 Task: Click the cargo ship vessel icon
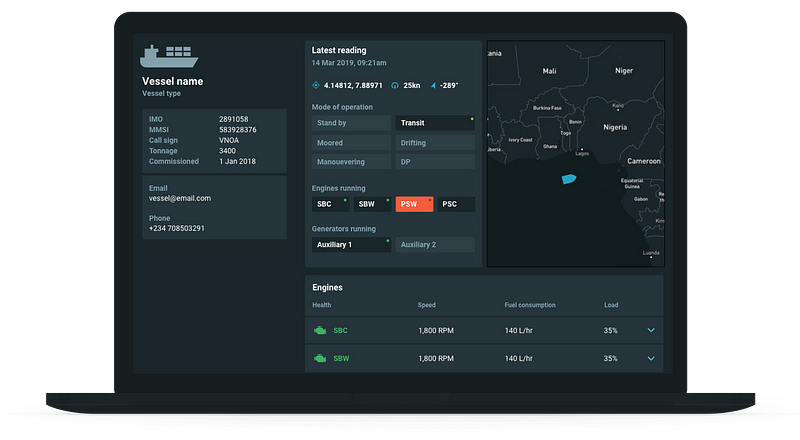click(x=169, y=56)
